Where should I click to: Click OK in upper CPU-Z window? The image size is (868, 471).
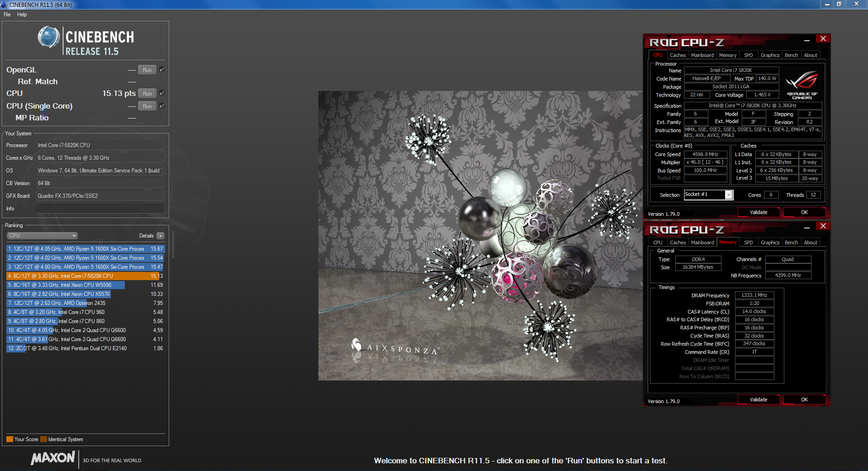tap(804, 212)
